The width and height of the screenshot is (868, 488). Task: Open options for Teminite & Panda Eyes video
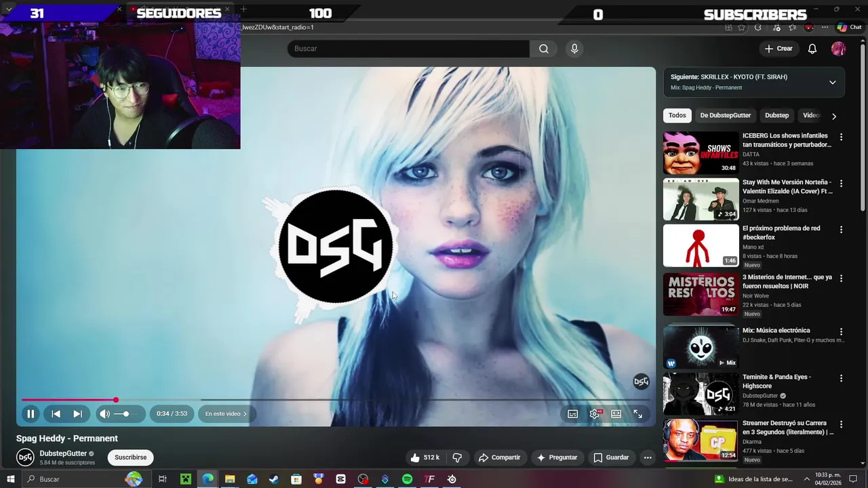pyautogui.click(x=841, y=378)
